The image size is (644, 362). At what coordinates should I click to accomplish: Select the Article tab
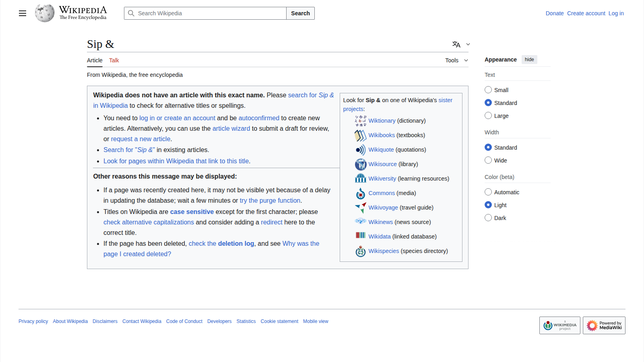pos(95,60)
